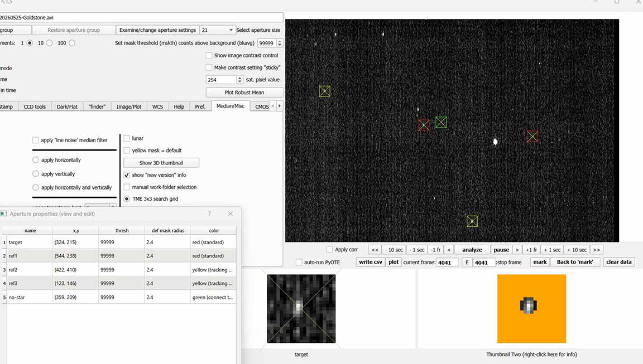Select apply vertically radio option

click(36, 173)
